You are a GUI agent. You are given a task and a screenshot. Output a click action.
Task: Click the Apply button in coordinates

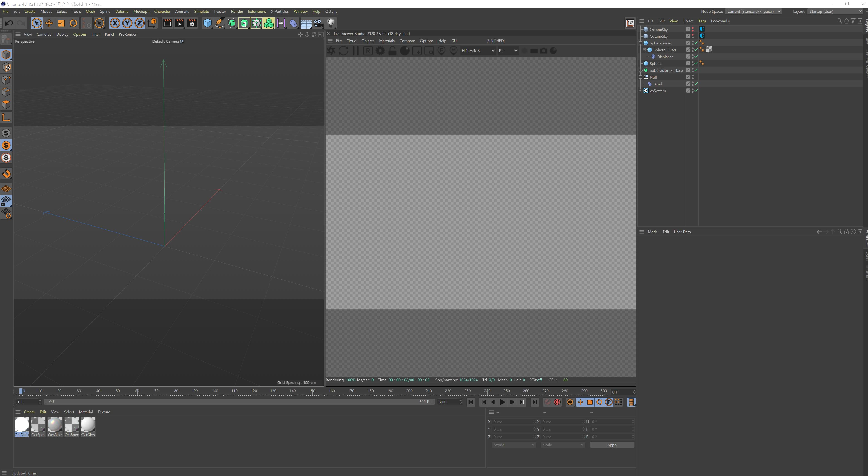[612, 445]
